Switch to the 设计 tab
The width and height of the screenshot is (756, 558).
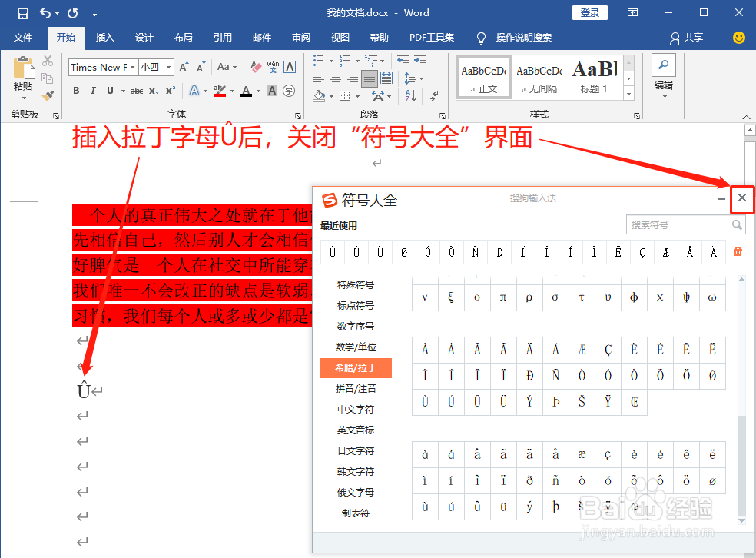click(x=144, y=38)
